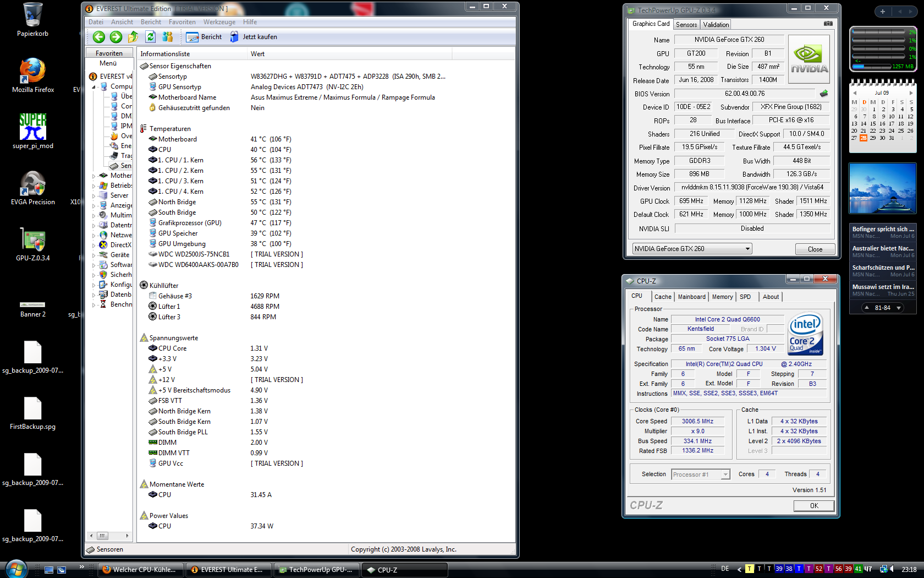Image resolution: width=924 pixels, height=578 pixels.
Task: Click the picture slideshow gadget thumbnail
Action: click(883, 188)
